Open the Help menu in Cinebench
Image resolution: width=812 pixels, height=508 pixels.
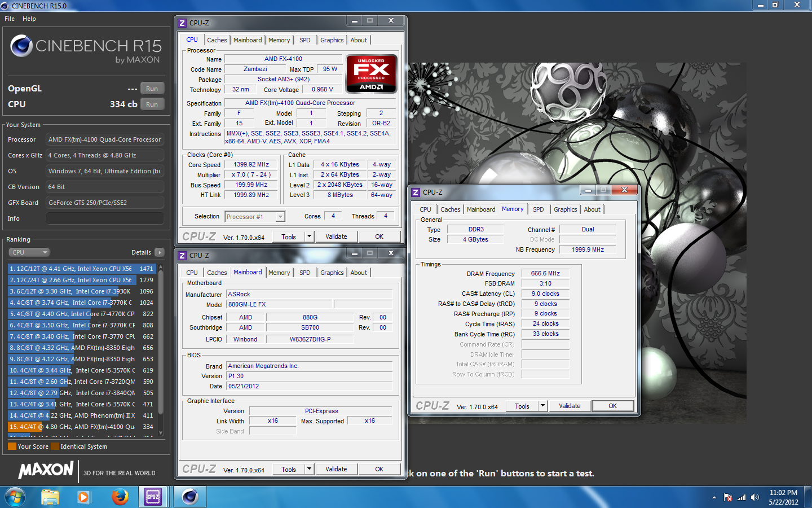(x=29, y=19)
